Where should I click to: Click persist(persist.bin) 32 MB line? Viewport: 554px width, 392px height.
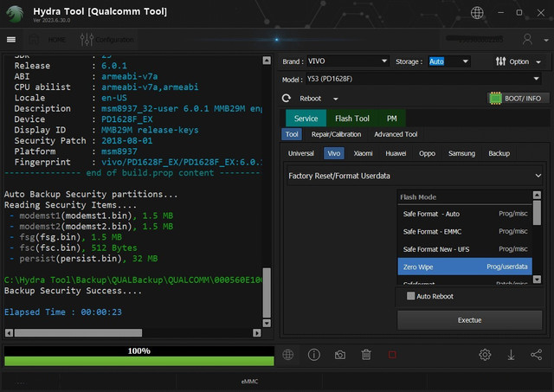coord(84,259)
